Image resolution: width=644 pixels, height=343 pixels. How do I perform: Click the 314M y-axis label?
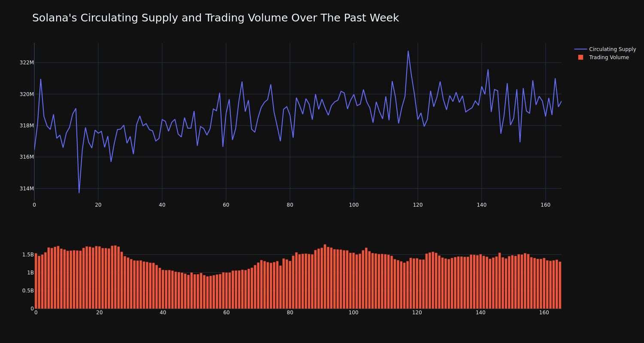(x=27, y=189)
